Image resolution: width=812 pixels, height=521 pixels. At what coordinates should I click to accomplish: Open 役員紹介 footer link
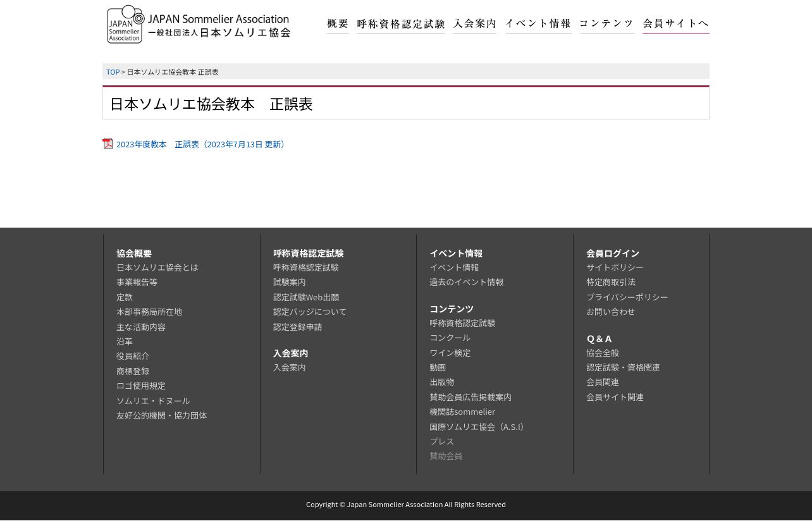(133, 356)
